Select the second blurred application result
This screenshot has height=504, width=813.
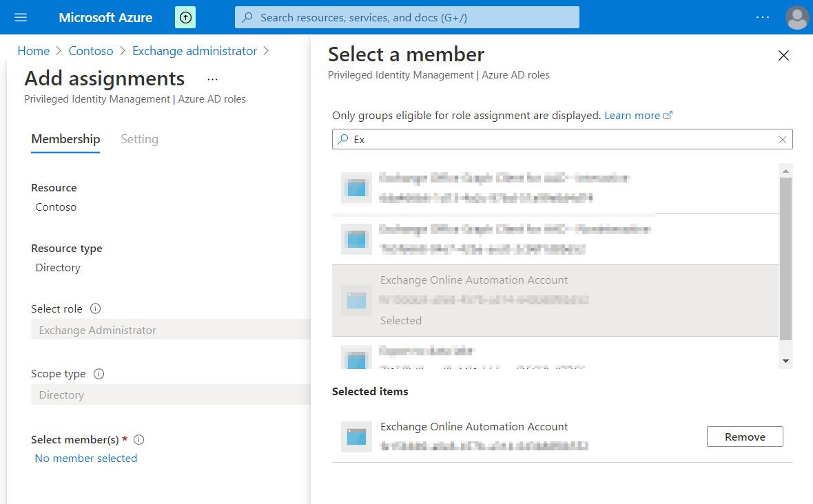point(555,240)
